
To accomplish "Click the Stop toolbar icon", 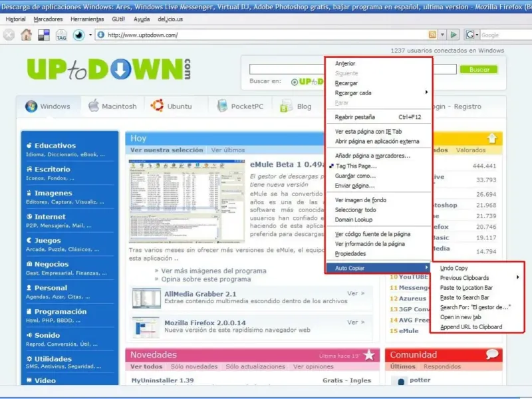I will click(9, 35).
